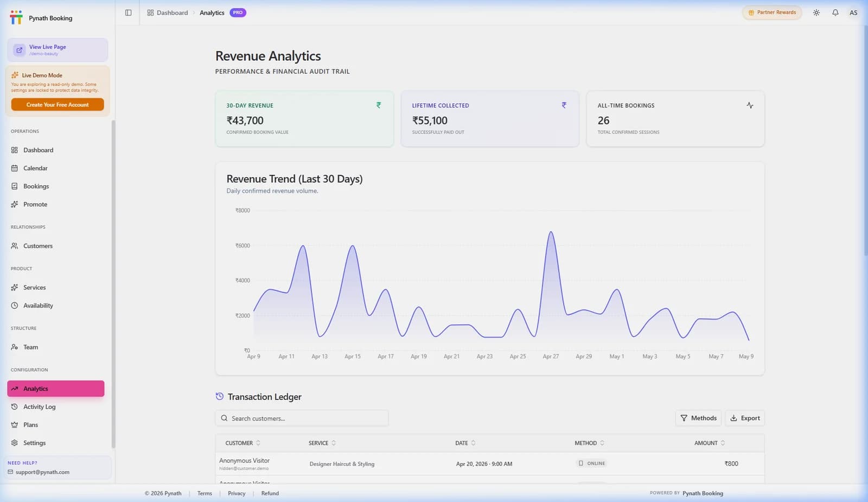This screenshot has height=502, width=868.
Task: Click the rupee icon on 30-Day Revenue card
Action: (379, 105)
